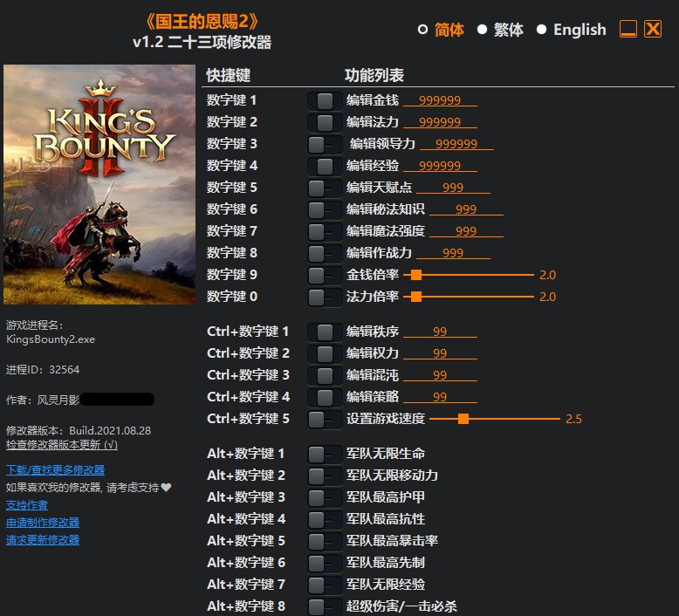The image size is (679, 616).
Task: Open the 支持作者 link
Action: [27, 505]
